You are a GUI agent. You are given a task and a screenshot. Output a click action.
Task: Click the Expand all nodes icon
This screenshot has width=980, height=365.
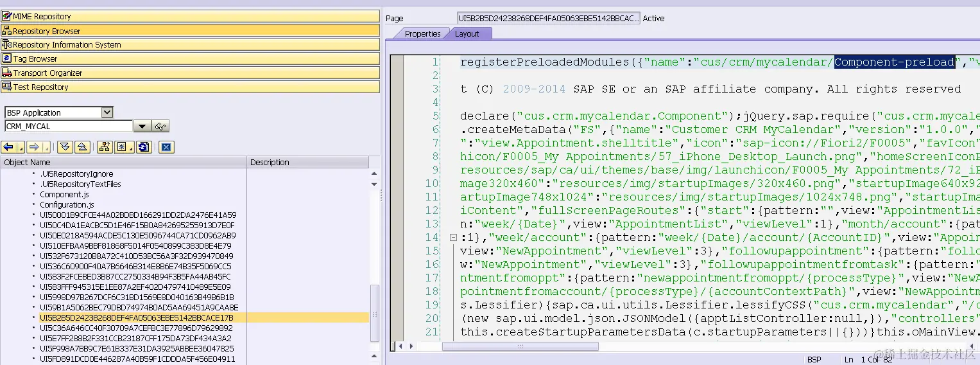coord(65,147)
